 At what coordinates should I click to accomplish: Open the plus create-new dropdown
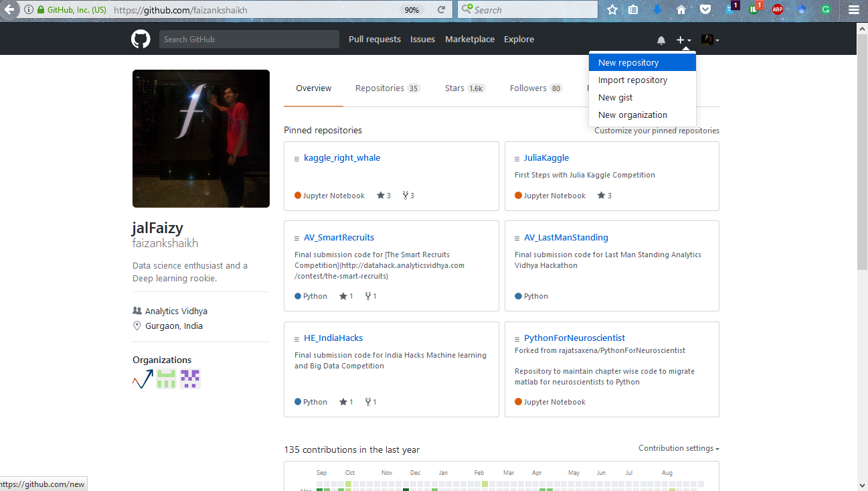pos(683,40)
